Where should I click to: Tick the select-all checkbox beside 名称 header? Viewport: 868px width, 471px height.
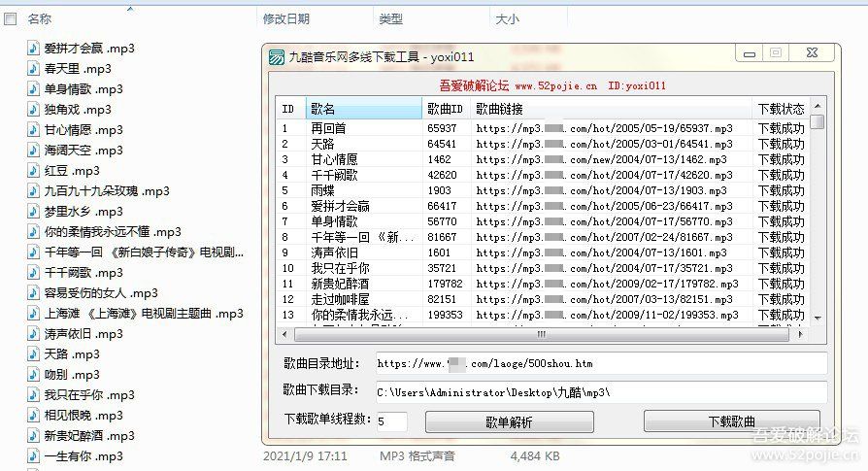coord(10,18)
